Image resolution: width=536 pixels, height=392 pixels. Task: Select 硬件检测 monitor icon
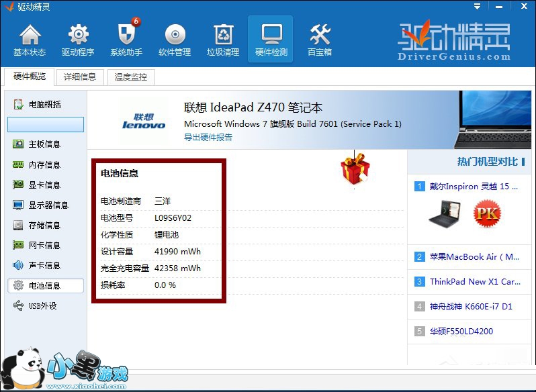coord(271,39)
